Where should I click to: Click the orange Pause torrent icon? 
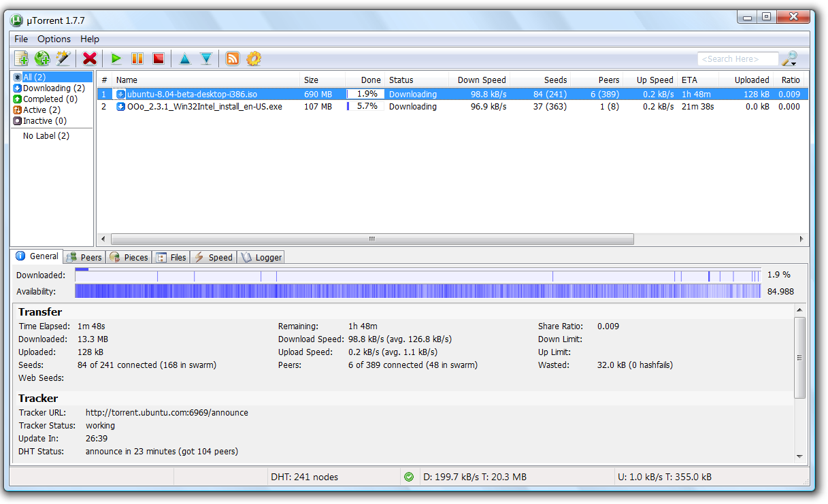tap(137, 58)
